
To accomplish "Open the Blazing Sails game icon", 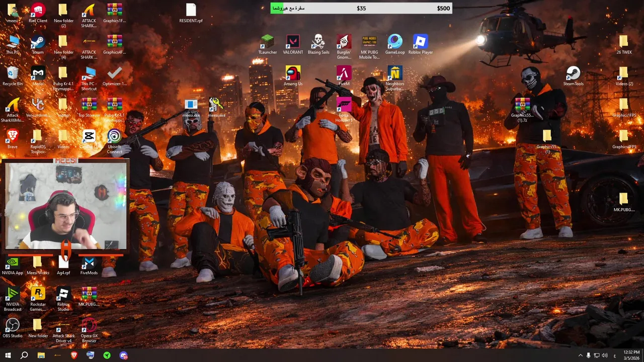I will pyautogui.click(x=318, y=45).
